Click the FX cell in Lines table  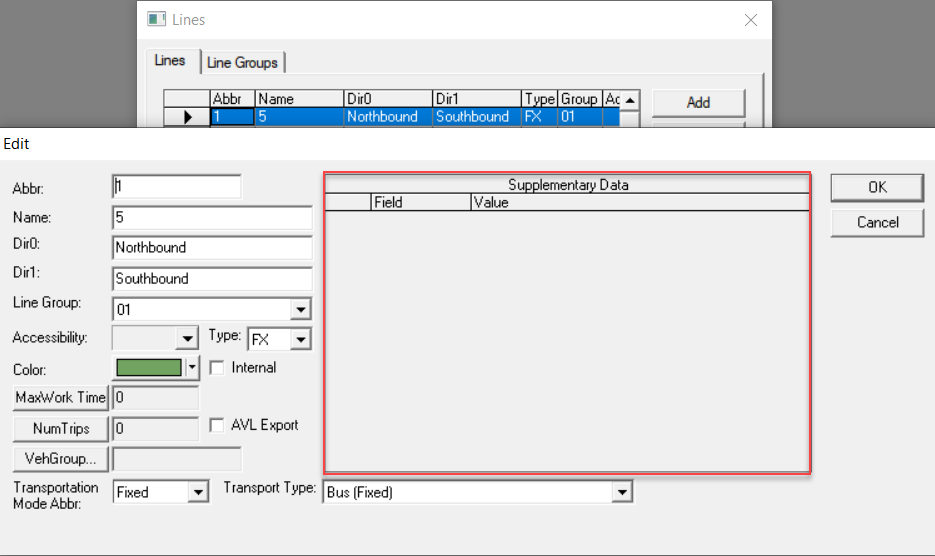click(x=540, y=117)
